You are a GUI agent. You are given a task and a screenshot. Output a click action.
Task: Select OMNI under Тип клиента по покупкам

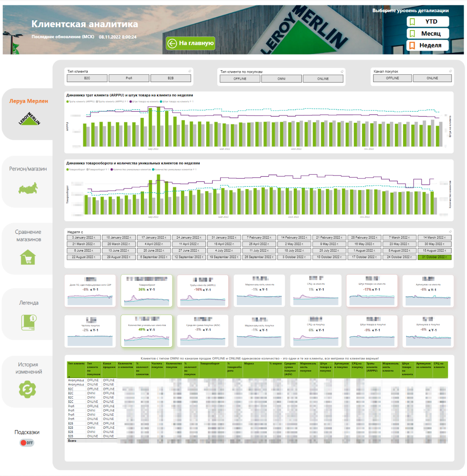click(x=282, y=78)
